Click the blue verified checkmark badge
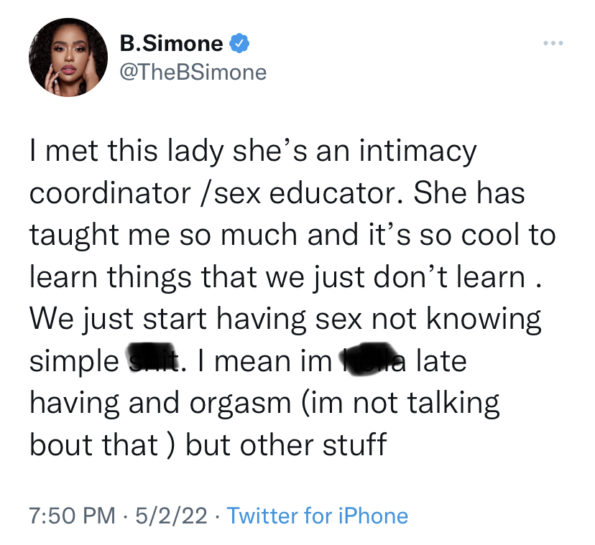 [x=239, y=43]
